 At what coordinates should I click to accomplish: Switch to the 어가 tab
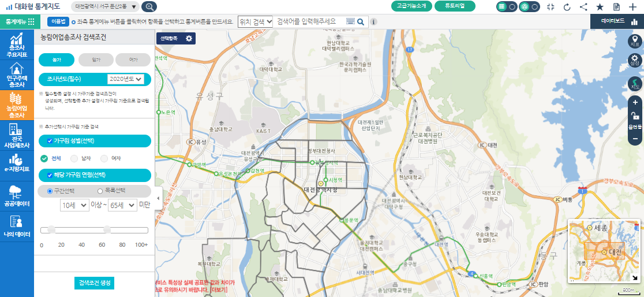133,60
